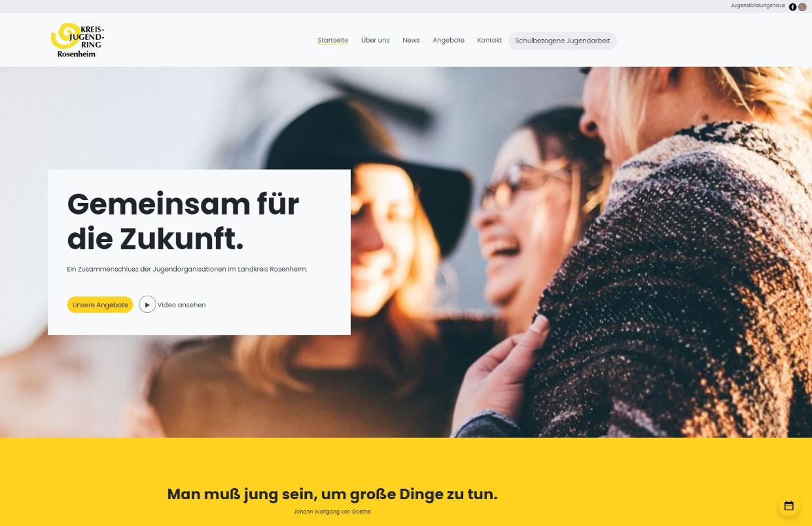Open the floating calendar icon button
The height and width of the screenshot is (526, 812).
(x=789, y=506)
